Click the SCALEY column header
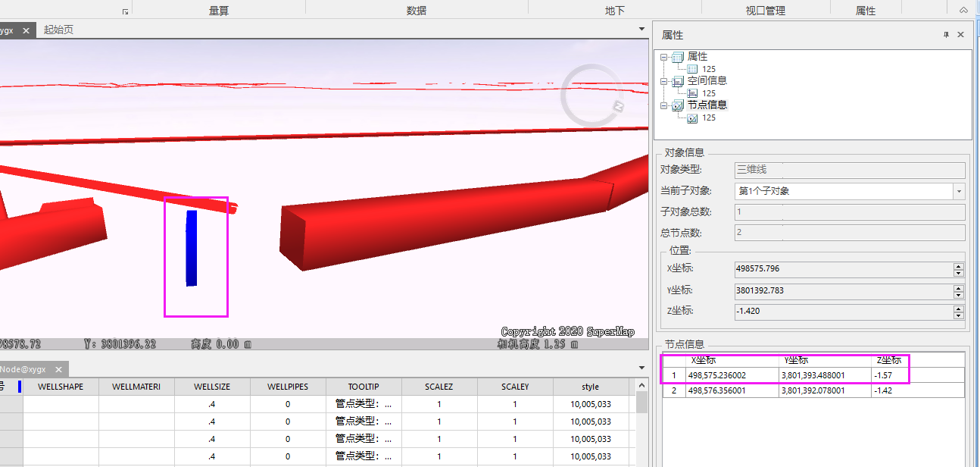This screenshot has height=467, width=980. (515, 387)
